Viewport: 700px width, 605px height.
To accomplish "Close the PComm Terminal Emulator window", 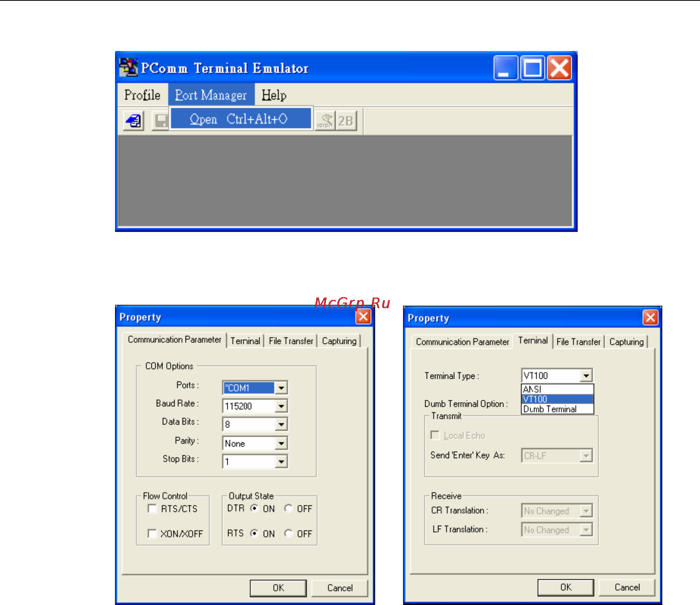I will point(559,68).
